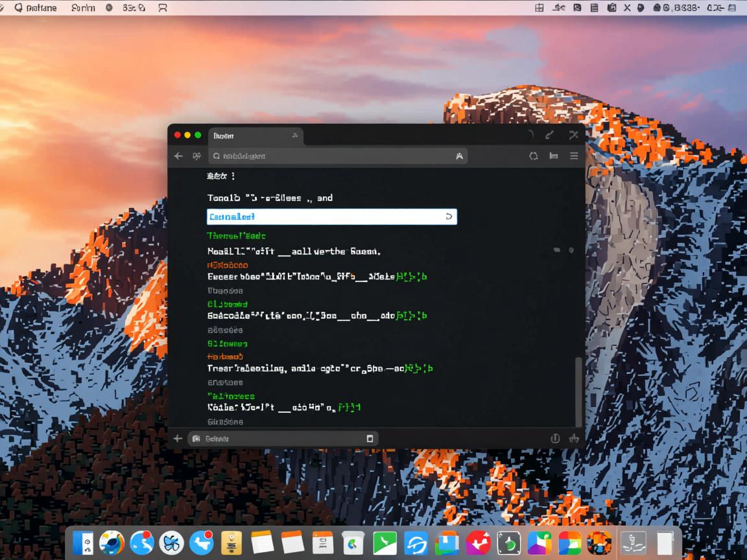Click the square icon in bottom input field

370,439
